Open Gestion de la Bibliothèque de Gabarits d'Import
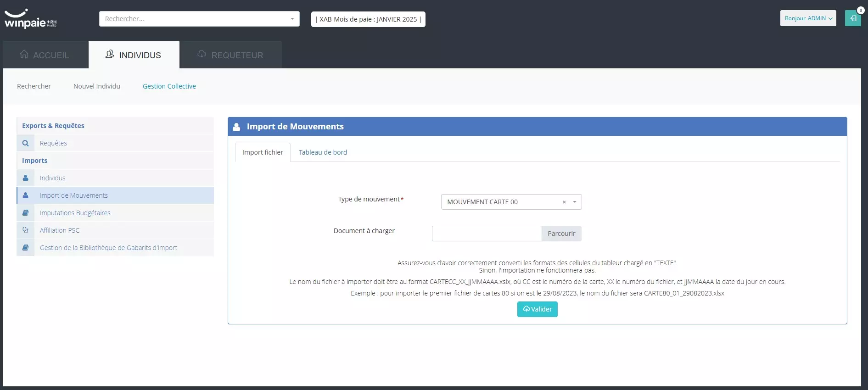This screenshot has height=390, width=868. (108, 248)
